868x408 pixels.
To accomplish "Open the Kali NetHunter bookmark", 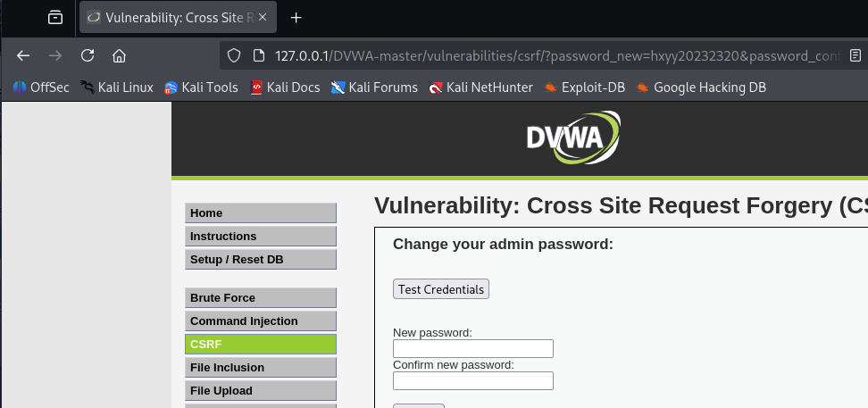I will click(480, 87).
